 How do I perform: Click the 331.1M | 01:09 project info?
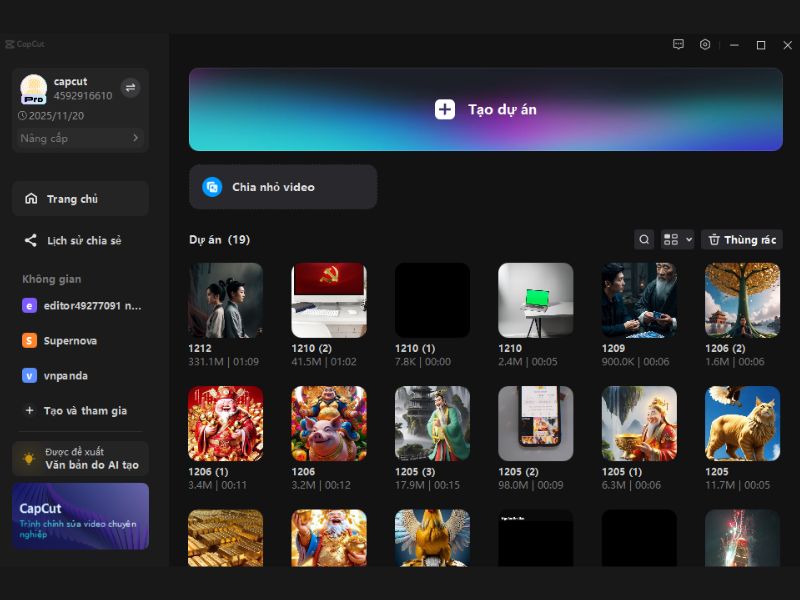(223, 362)
